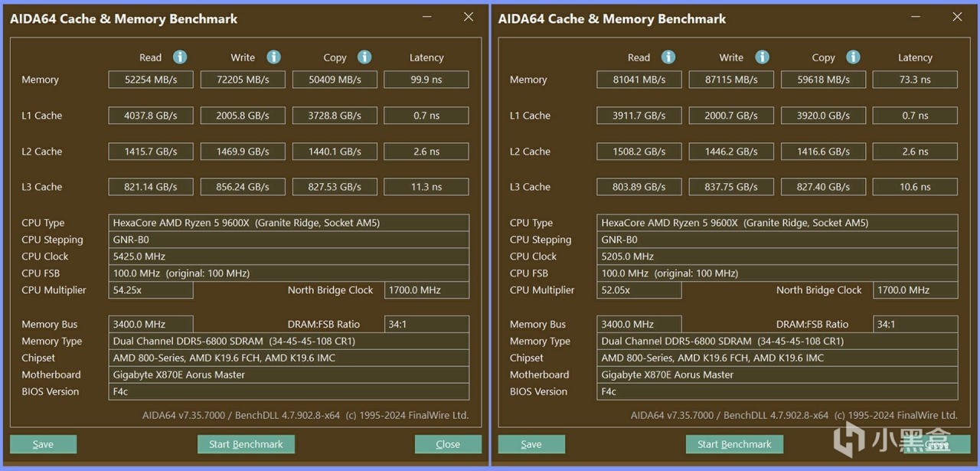The height and width of the screenshot is (471, 980).
Task: Select Memory Copy value 50409 MB/s
Action: pos(335,80)
